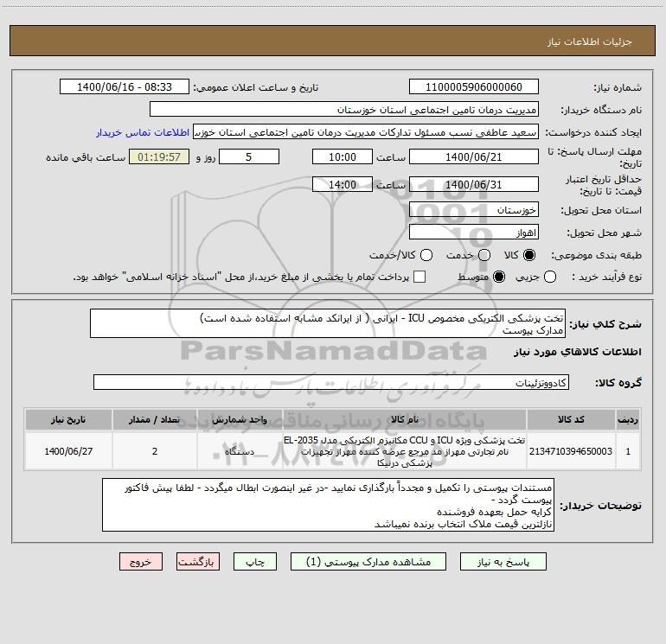This screenshot has height=644, width=666.
Task: Click the 'چاپ' print button
Action: click(x=255, y=562)
